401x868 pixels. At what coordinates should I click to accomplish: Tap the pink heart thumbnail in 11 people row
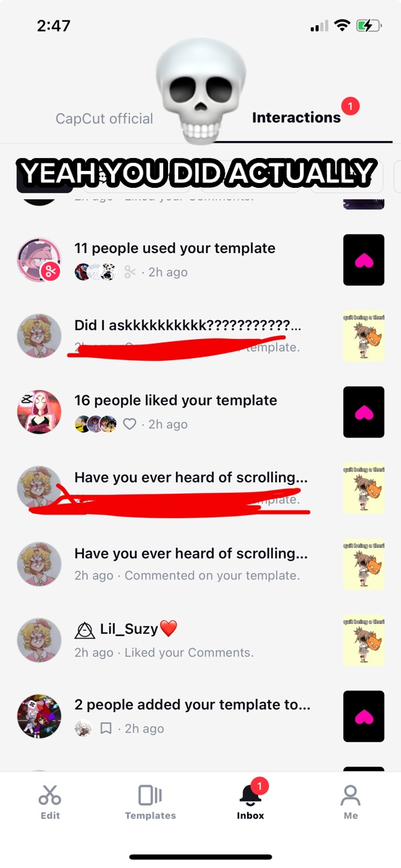pos(364,260)
